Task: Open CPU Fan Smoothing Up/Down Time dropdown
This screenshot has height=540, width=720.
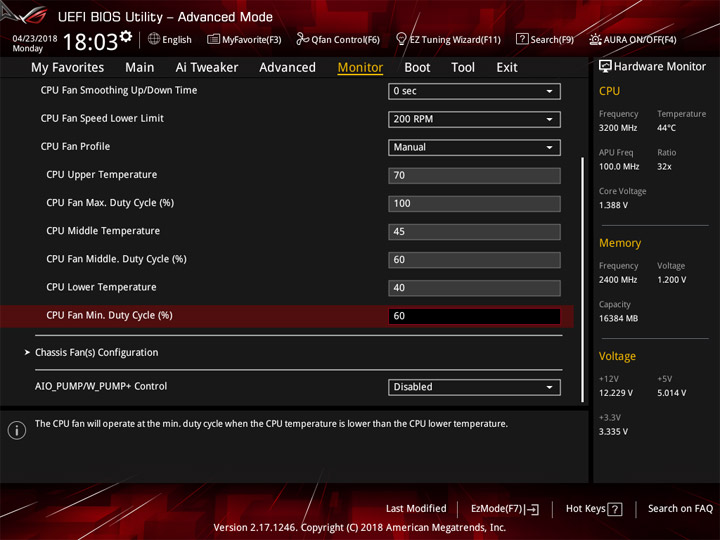Action: coord(474,91)
